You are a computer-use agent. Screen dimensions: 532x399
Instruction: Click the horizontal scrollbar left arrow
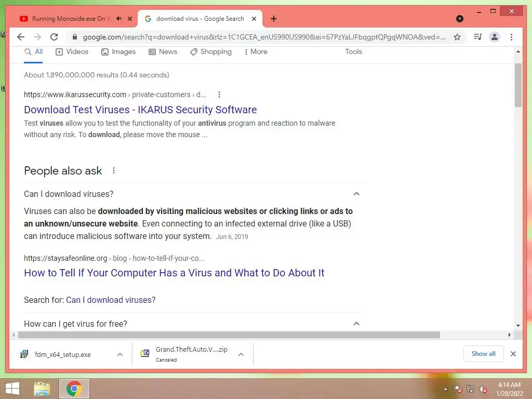coord(13,335)
